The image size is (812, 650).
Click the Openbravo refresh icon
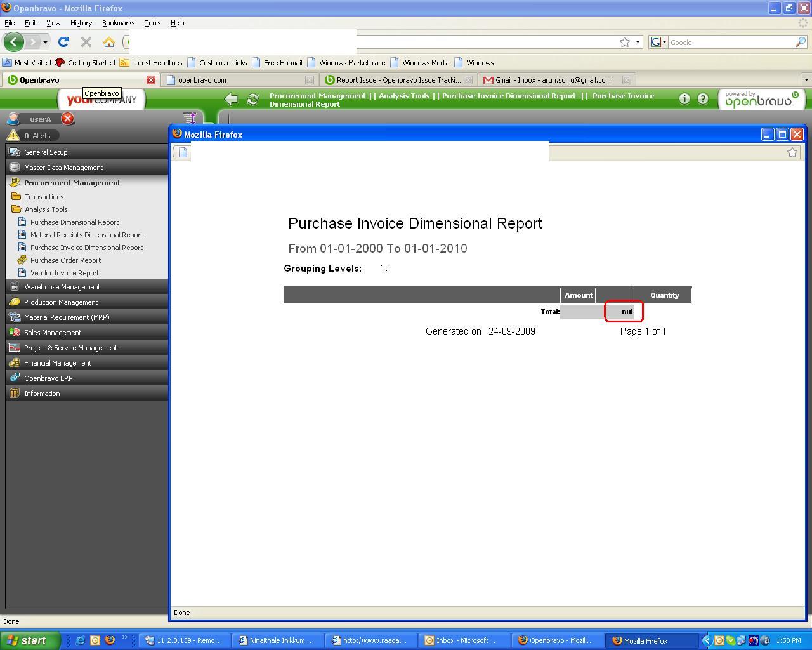253,99
